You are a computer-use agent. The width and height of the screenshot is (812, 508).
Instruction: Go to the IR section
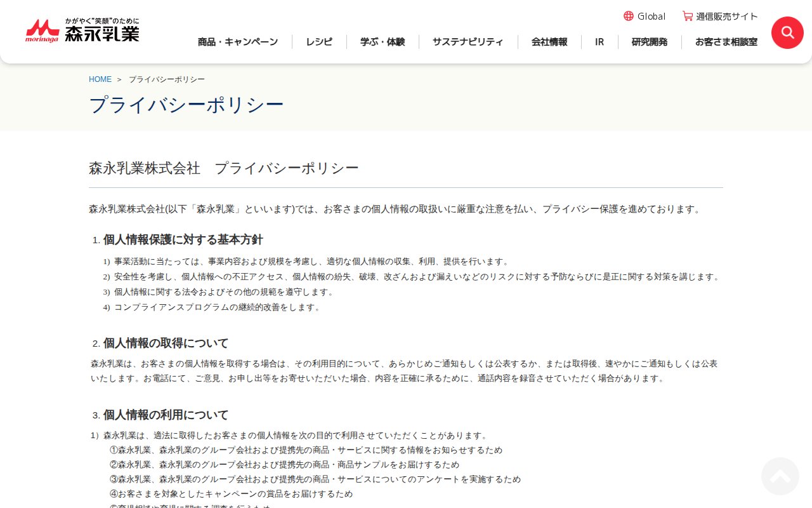[599, 42]
